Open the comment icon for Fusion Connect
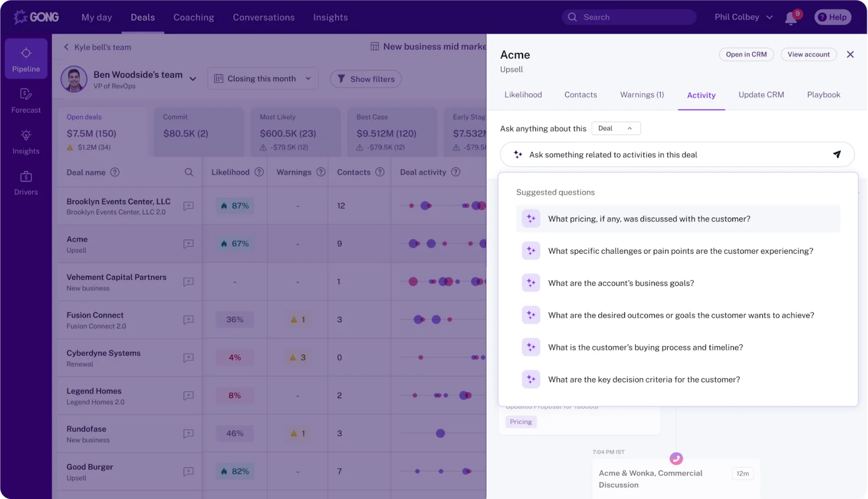Image resolution: width=868 pixels, height=499 pixels. [188, 320]
